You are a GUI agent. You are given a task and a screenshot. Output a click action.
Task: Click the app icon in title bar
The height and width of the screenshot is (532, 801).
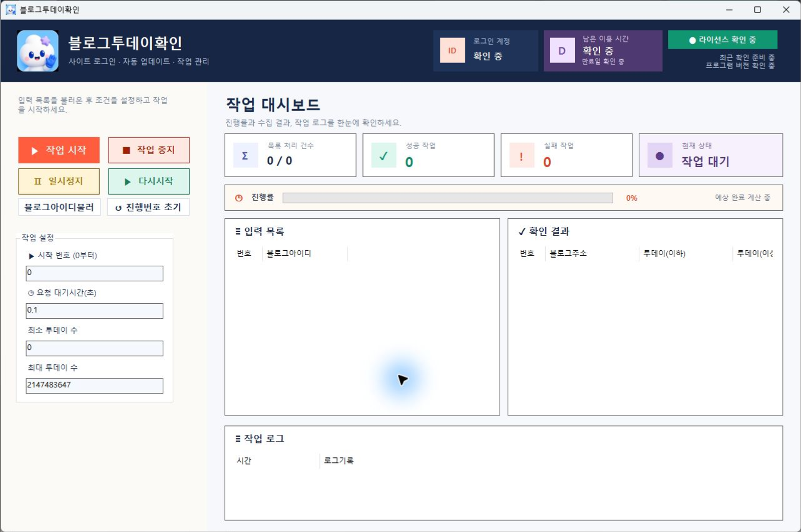pyautogui.click(x=11, y=10)
